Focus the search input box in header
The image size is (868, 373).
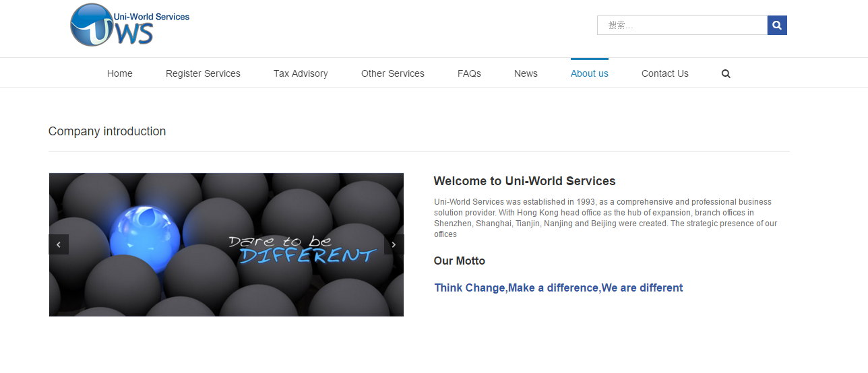(681, 26)
